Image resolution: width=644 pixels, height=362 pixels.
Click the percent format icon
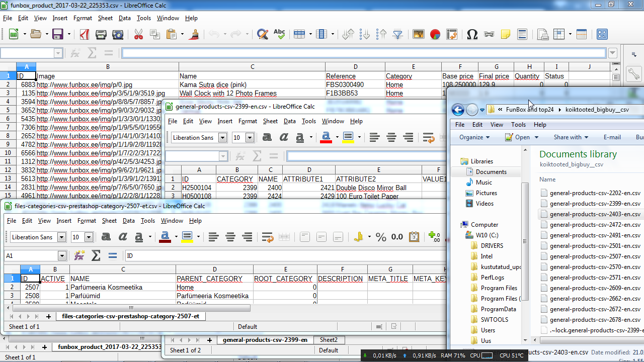click(381, 237)
